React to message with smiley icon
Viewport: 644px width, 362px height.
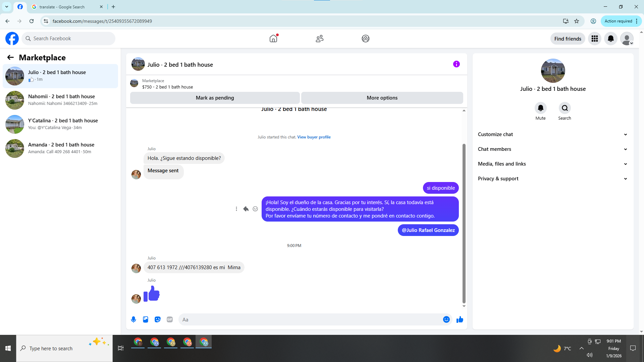point(255,209)
